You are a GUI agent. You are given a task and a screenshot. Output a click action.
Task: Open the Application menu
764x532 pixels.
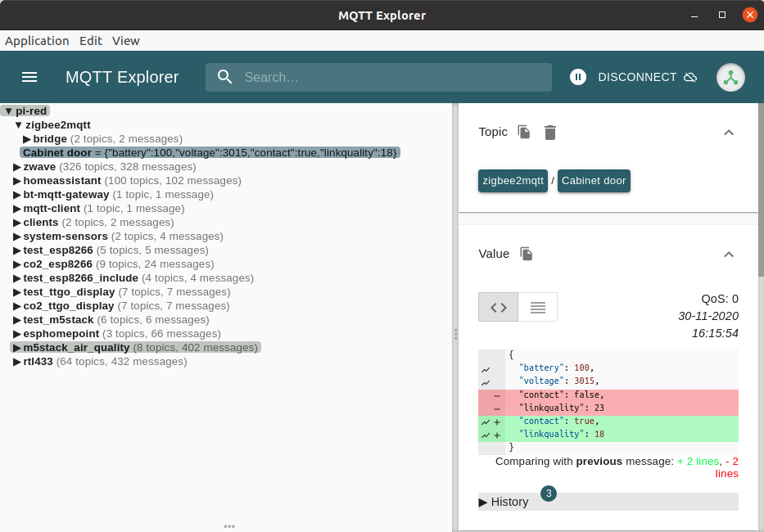click(37, 41)
